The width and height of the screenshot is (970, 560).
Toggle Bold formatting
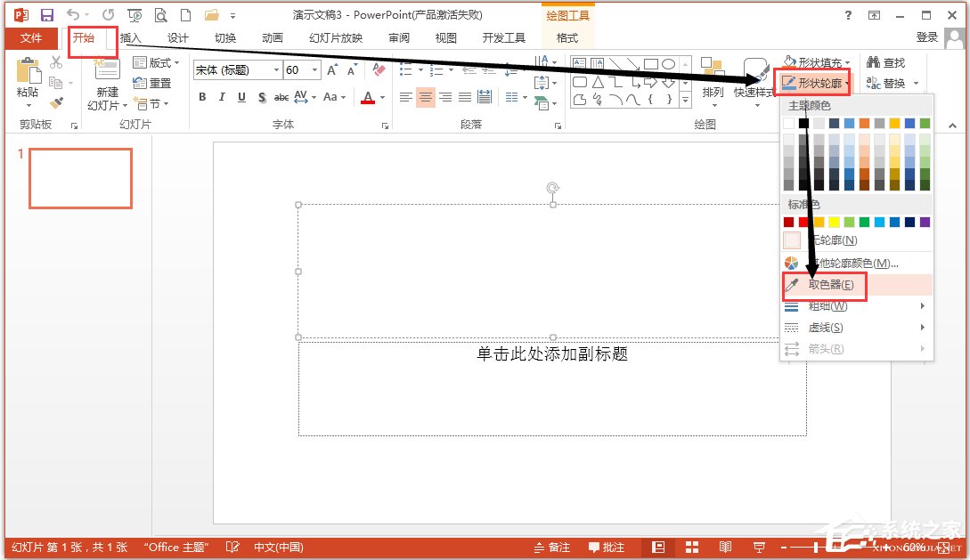[202, 97]
